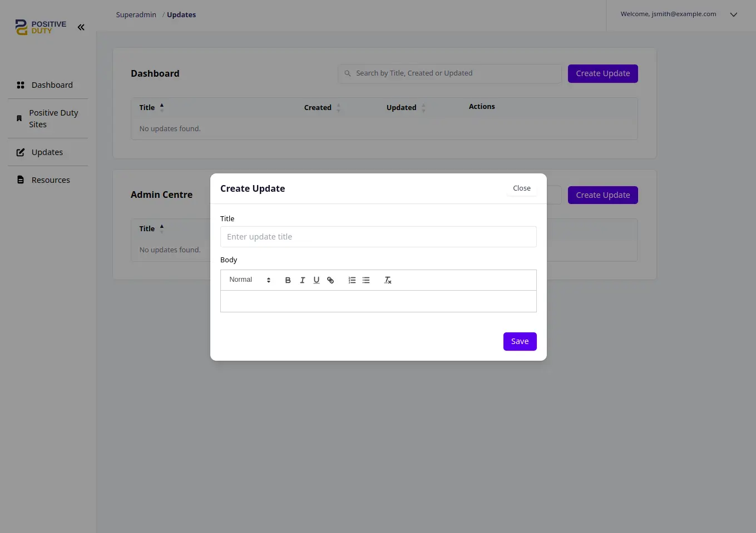Apply italic formatting in body editor
Viewport: 756px width, 533px height.
click(302, 280)
